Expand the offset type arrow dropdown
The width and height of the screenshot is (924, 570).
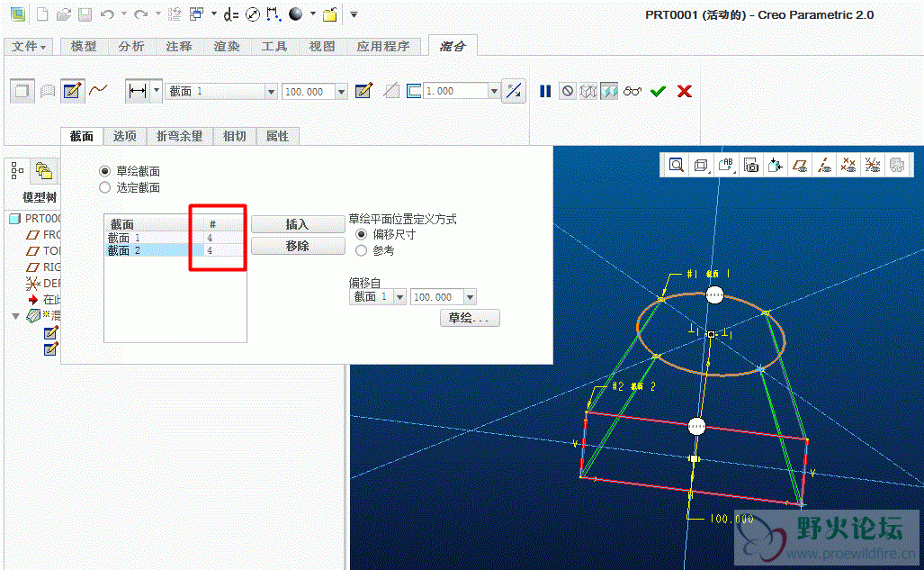[157, 91]
